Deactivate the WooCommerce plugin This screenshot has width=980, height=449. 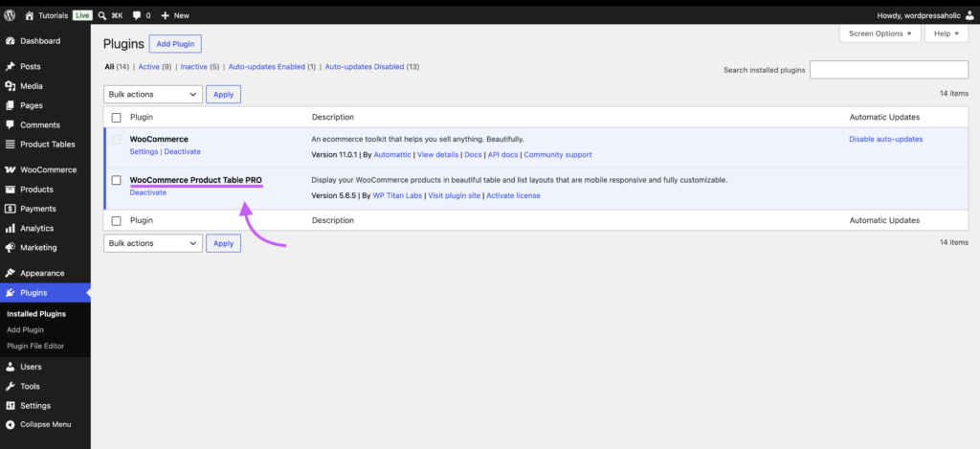coord(183,152)
